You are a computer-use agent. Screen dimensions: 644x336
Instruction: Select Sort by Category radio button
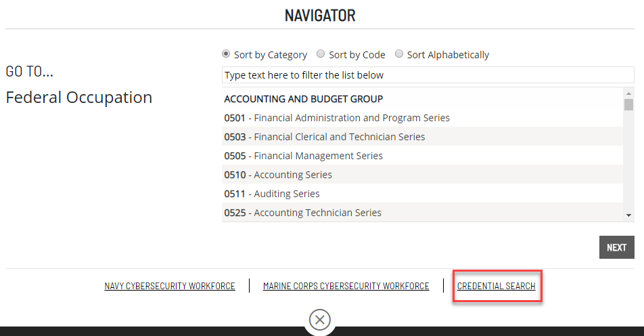point(226,54)
